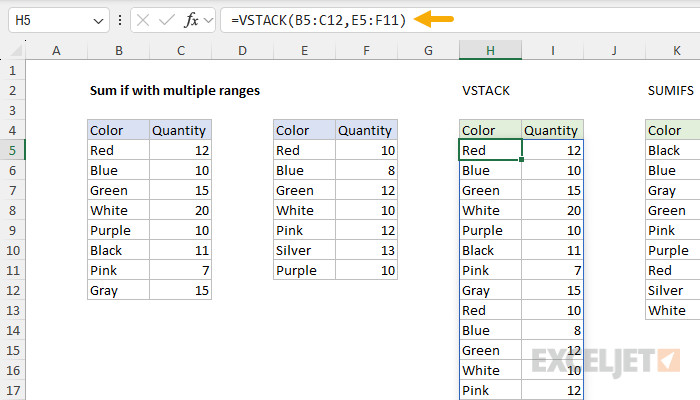Select column B header
Screen dimensions: 700x400
click(x=119, y=50)
